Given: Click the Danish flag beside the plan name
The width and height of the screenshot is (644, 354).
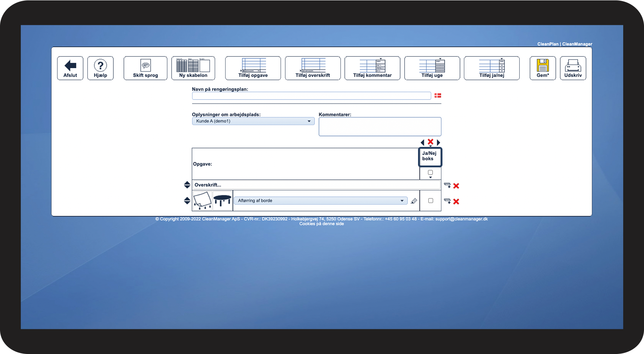Looking at the screenshot, I should click(x=438, y=95).
